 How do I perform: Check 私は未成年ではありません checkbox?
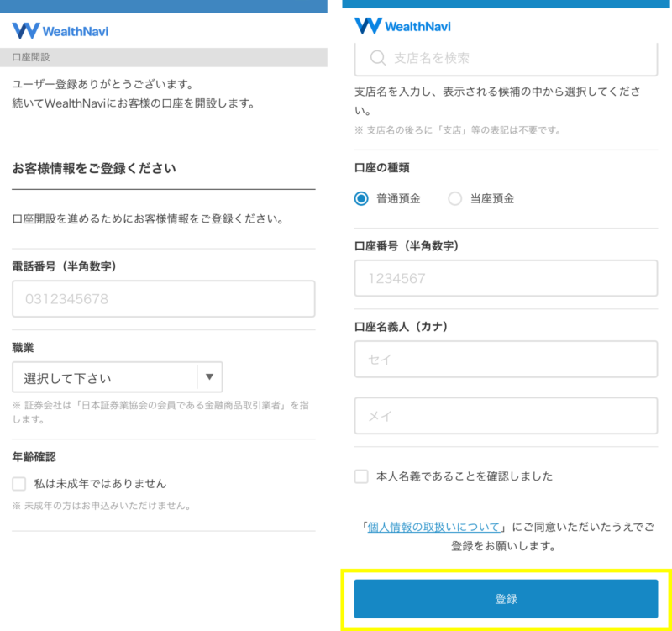tap(18, 484)
